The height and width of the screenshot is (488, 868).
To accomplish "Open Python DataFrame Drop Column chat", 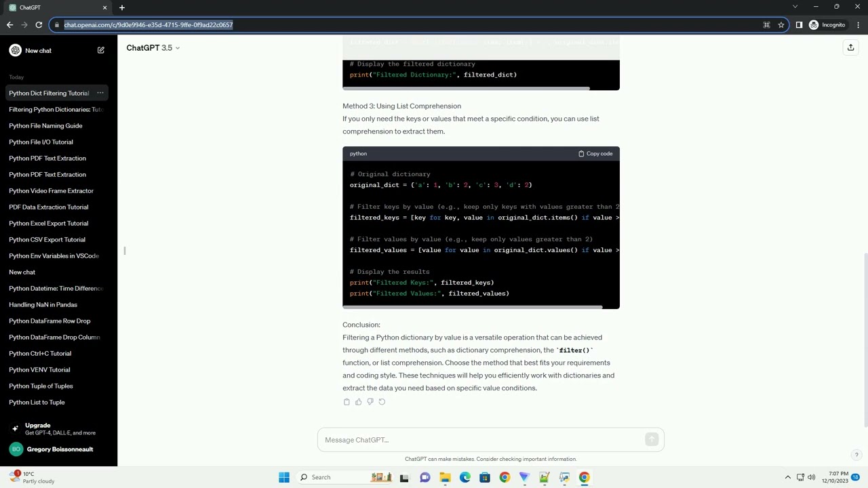I will [x=57, y=337].
